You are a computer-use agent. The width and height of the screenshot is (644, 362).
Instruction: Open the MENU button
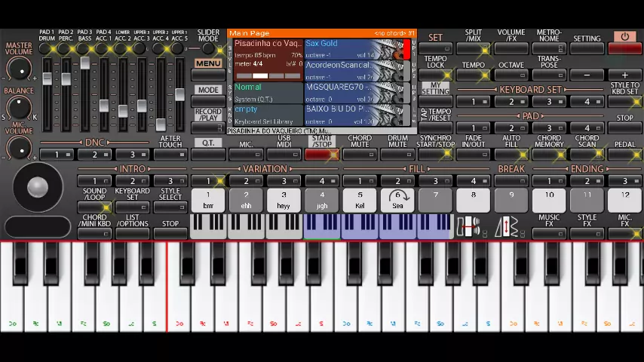[x=208, y=63]
